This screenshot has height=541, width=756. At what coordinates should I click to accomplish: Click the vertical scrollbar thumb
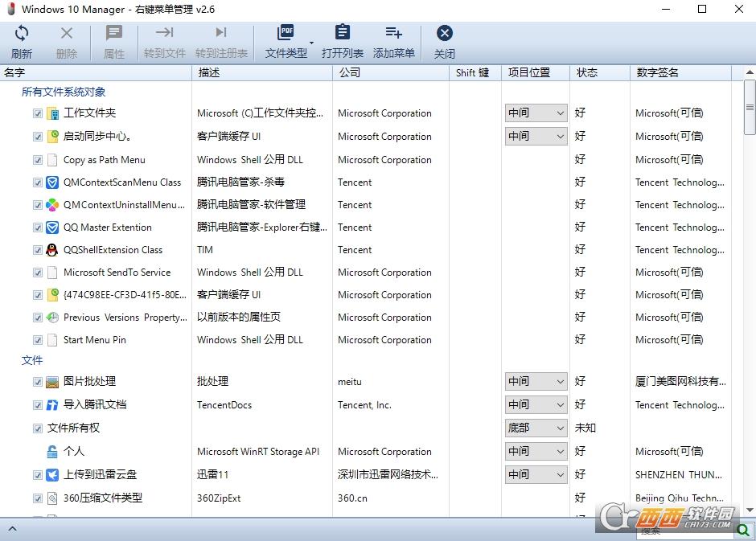(750, 107)
